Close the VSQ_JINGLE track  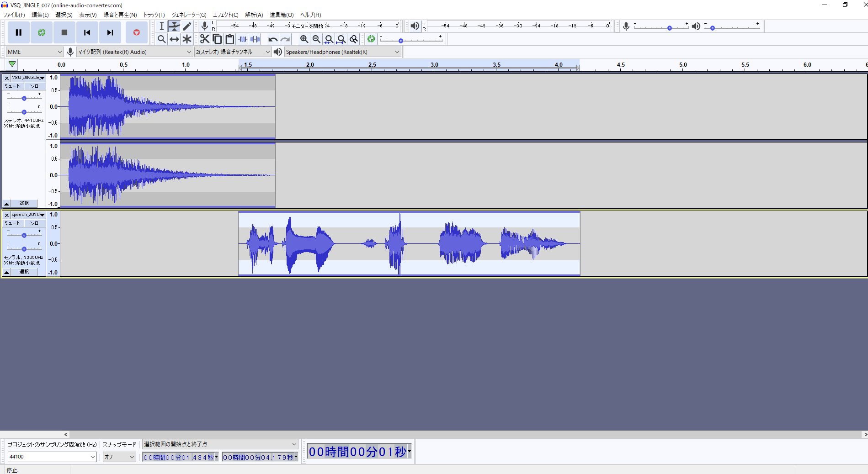[x=7, y=78]
